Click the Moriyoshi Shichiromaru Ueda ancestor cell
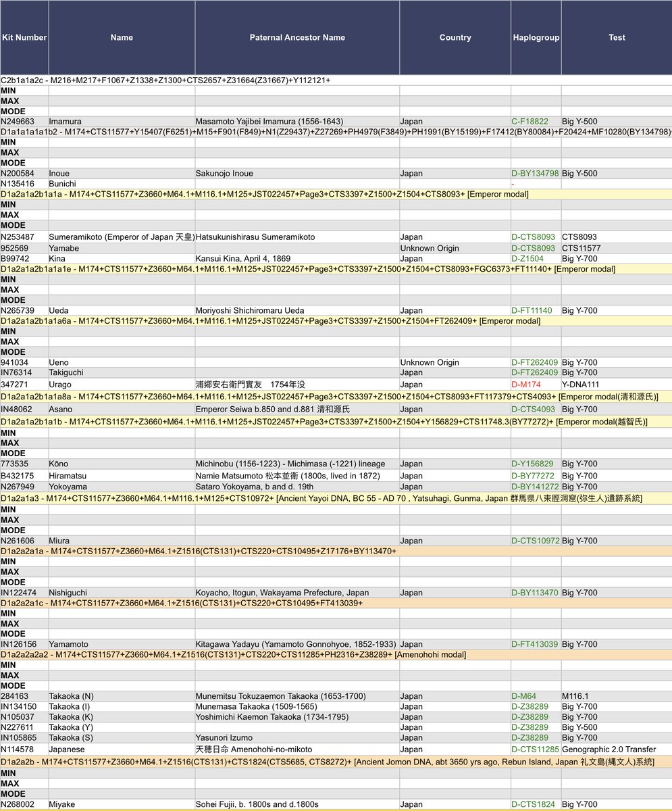 click(297, 311)
